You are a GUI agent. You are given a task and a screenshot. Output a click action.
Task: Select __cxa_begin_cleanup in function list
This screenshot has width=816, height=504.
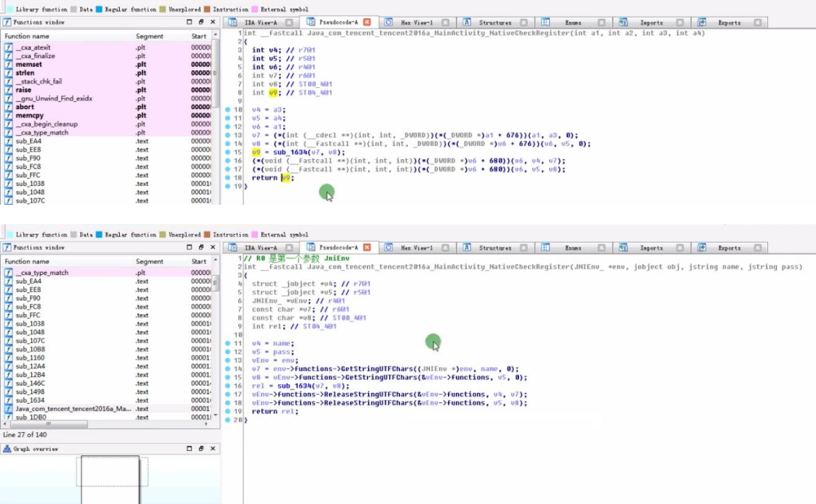point(47,124)
